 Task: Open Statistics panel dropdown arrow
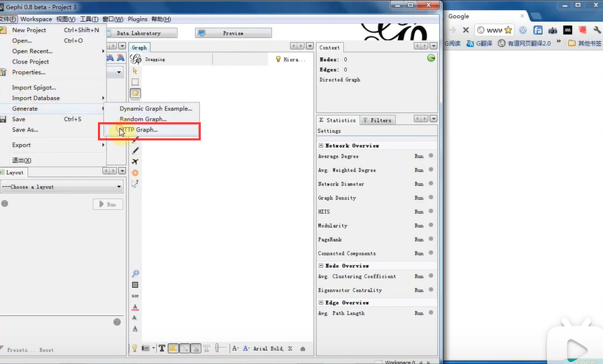[x=434, y=119]
